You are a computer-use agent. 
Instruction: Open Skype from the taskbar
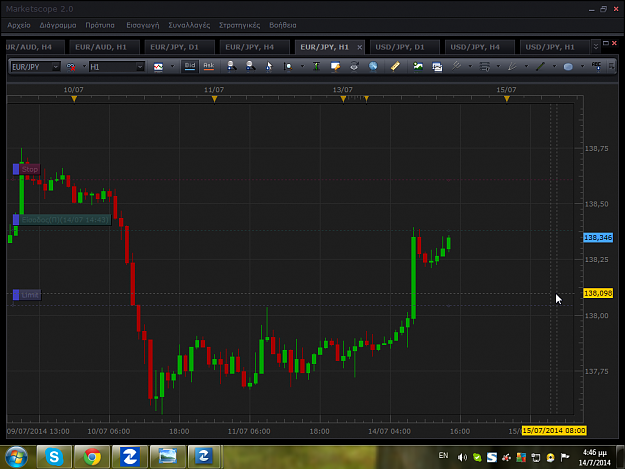pos(54,457)
